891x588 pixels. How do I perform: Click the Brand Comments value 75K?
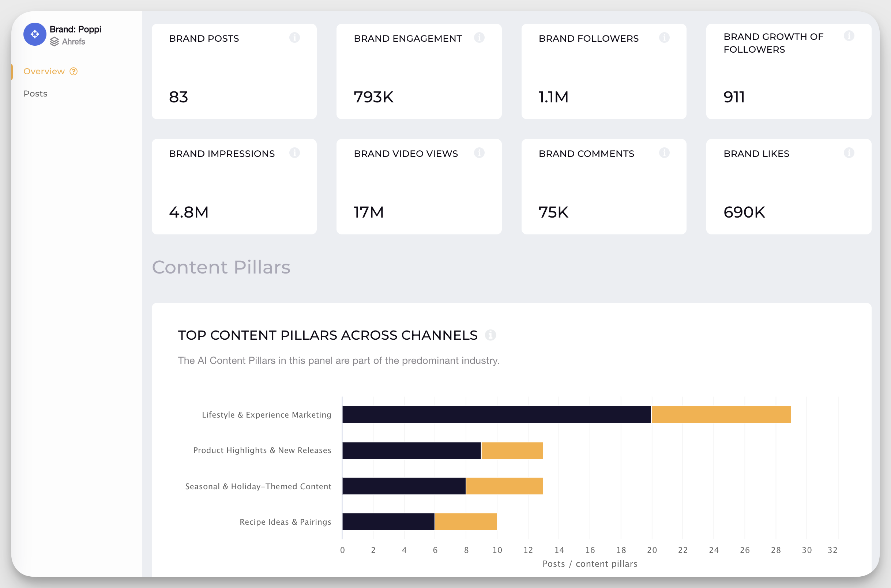[553, 212]
